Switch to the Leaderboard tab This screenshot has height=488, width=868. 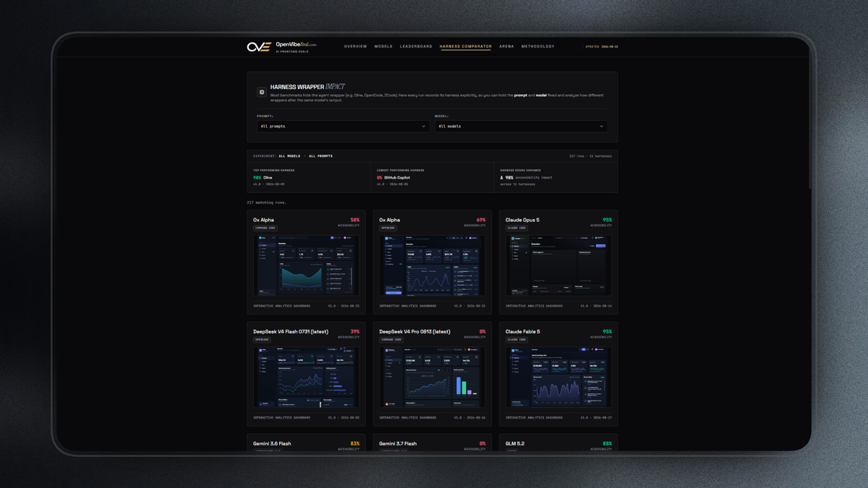click(x=416, y=46)
